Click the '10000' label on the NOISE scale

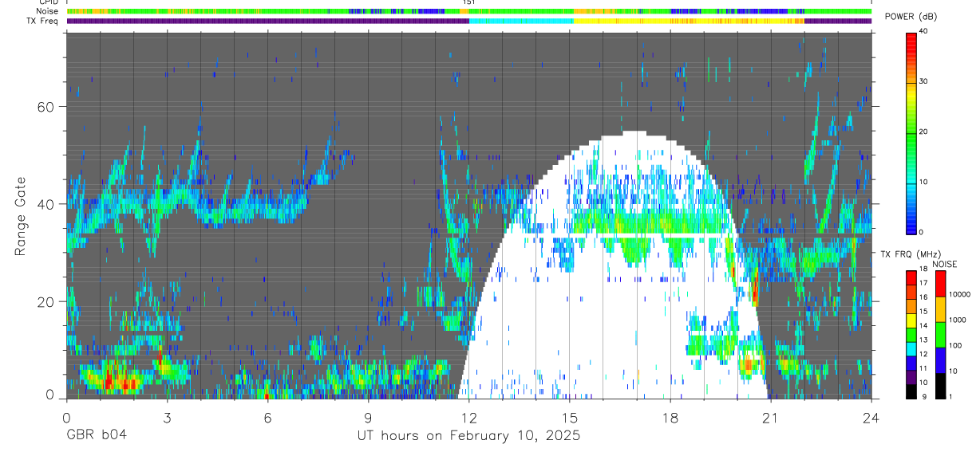coord(958,294)
